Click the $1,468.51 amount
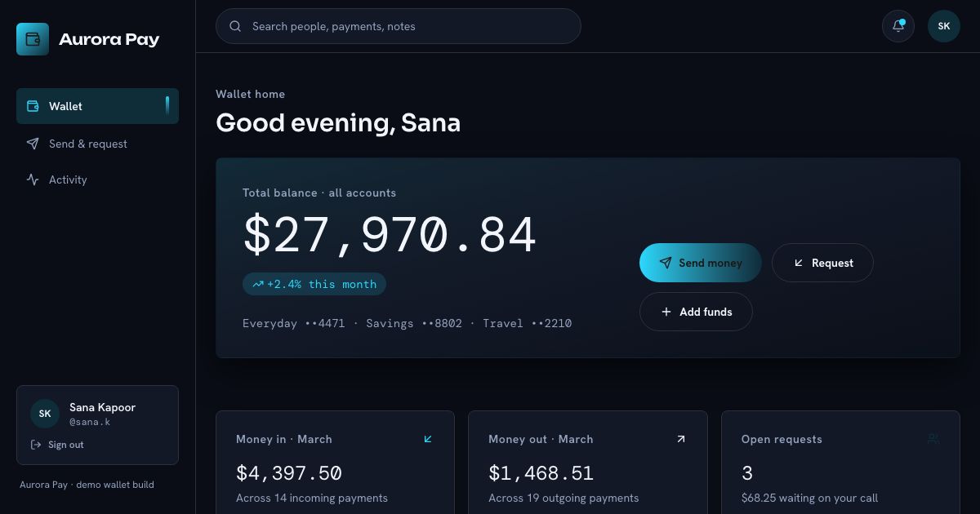 click(x=541, y=473)
